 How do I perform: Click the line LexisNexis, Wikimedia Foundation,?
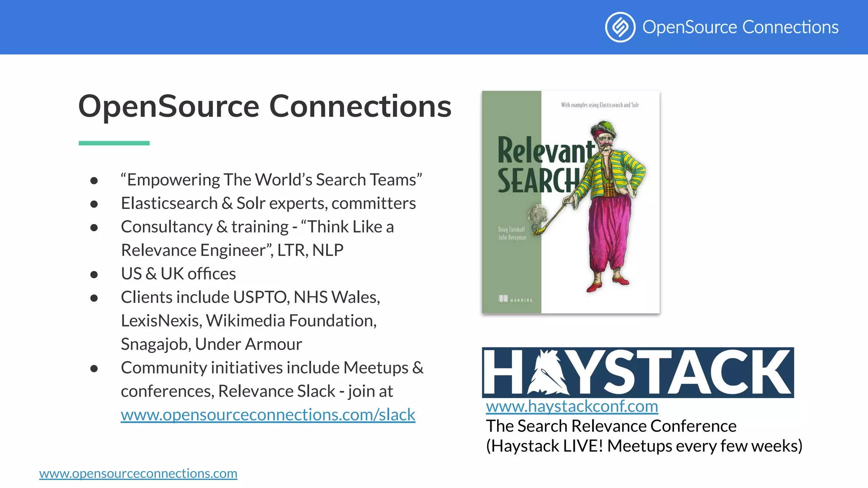pyautogui.click(x=249, y=321)
